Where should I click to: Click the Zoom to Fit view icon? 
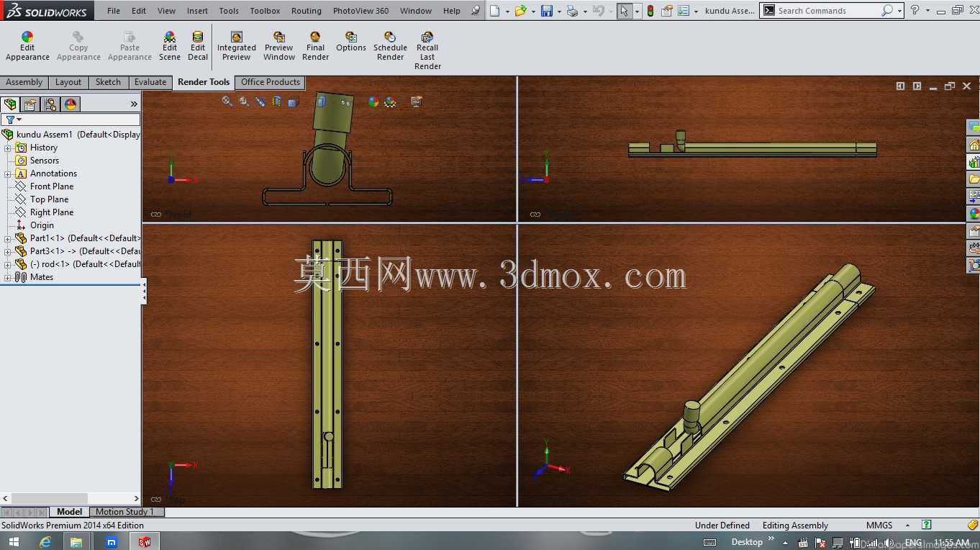coord(227,102)
